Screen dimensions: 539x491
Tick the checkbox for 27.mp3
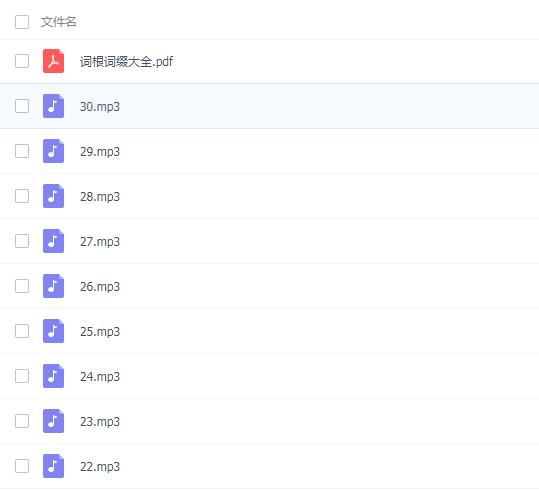click(x=22, y=241)
